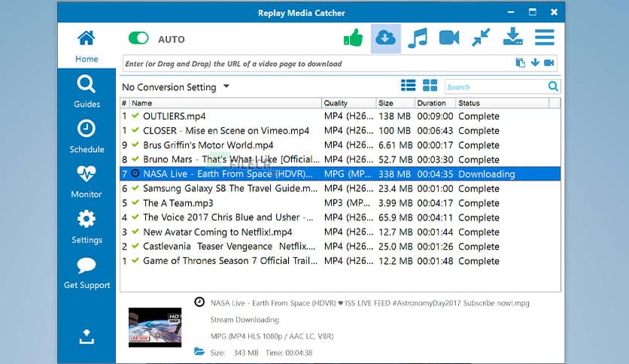Click the Downloading status in NASA row
629x364 pixels.
coord(487,174)
